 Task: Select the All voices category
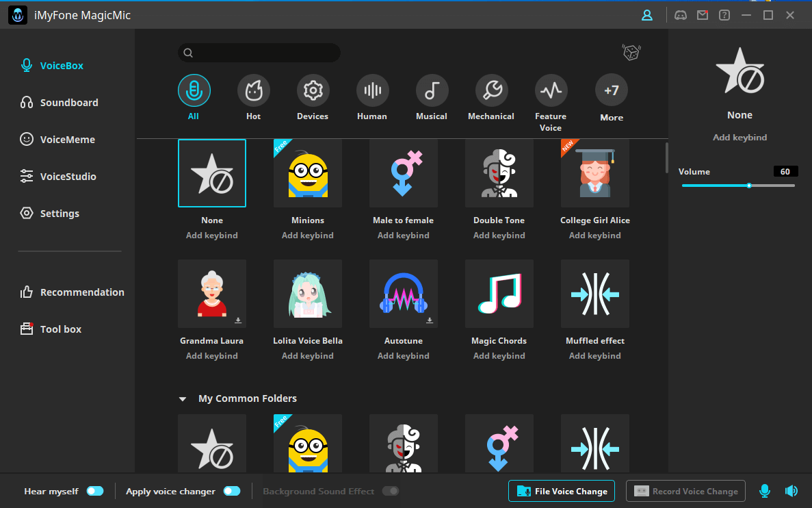pyautogui.click(x=194, y=97)
